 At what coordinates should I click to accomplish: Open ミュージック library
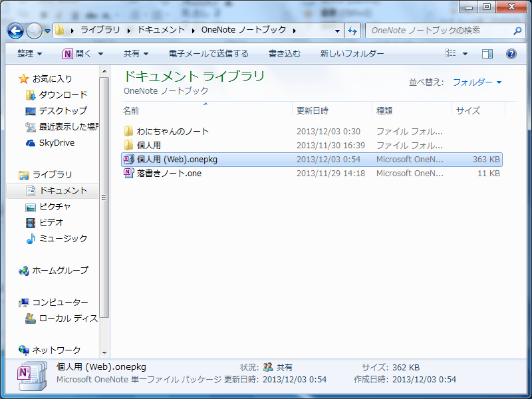click(63, 239)
